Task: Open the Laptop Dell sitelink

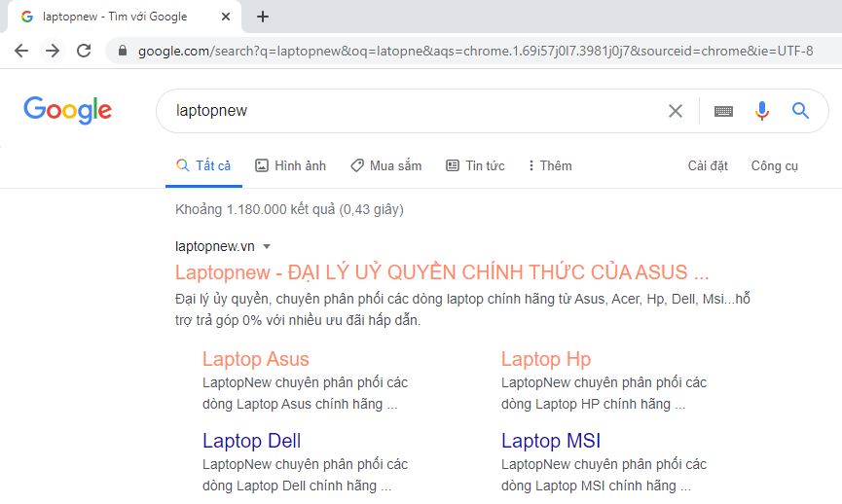Action: click(x=251, y=441)
